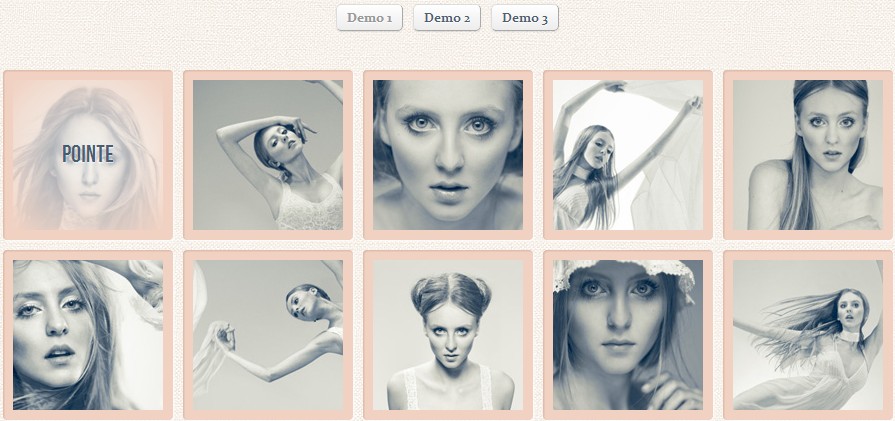Select thumbnail of woman with arms raised overhead
The height and width of the screenshot is (421, 895).
(x=268, y=155)
